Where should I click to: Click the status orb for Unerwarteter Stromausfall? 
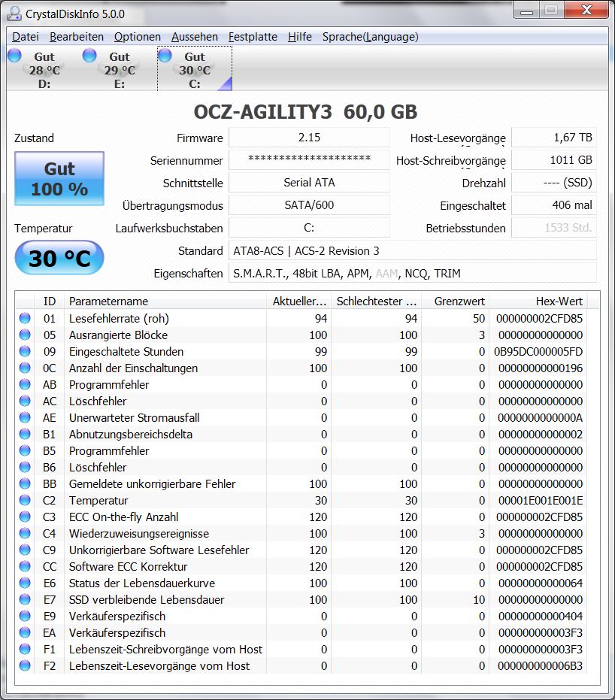click(25, 417)
